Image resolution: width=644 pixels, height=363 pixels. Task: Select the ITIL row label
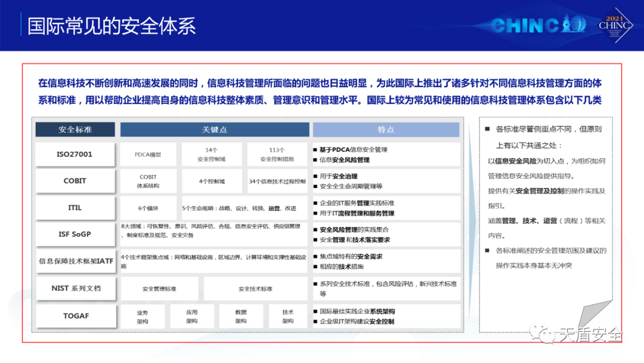(x=75, y=208)
